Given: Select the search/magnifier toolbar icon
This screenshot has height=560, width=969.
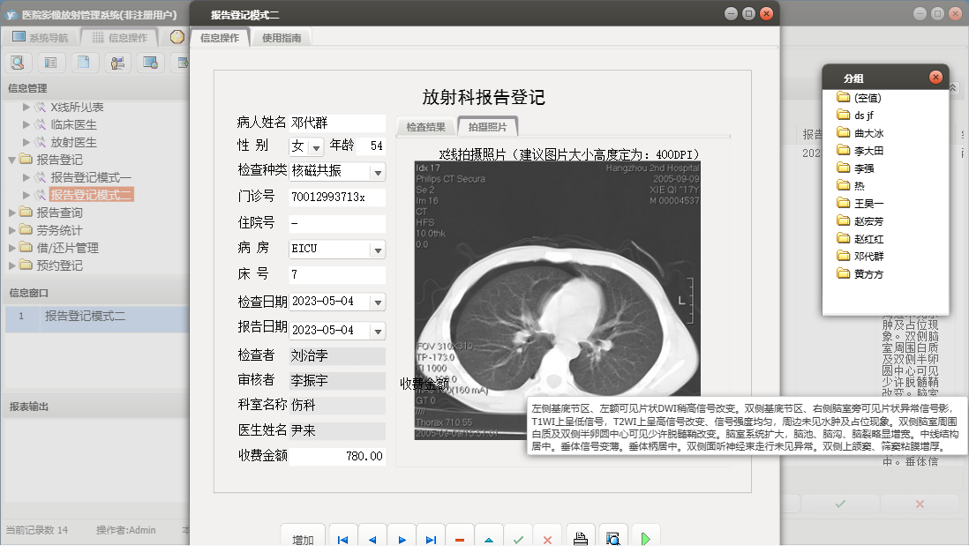Looking at the screenshot, I should 18,63.
